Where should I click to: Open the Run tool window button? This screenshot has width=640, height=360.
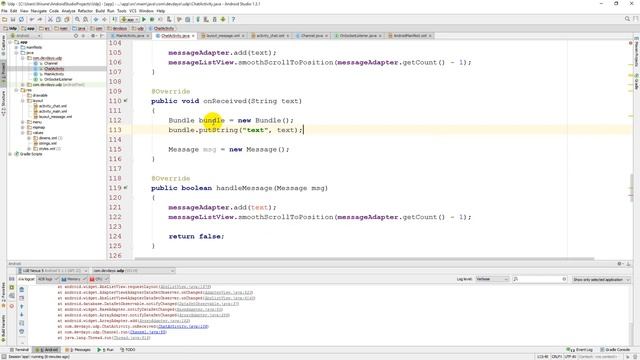tap(105, 350)
